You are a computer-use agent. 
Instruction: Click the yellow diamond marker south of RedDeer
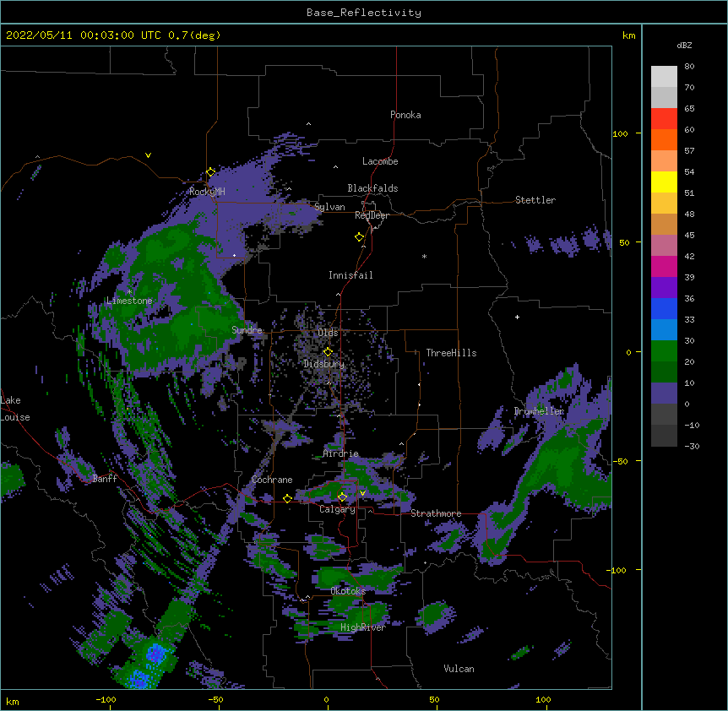(360, 237)
